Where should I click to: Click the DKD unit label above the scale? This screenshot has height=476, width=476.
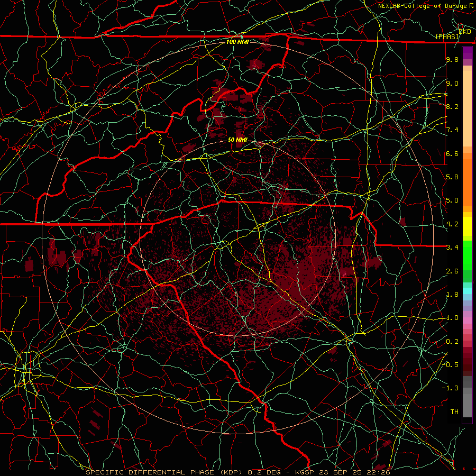tap(465, 32)
